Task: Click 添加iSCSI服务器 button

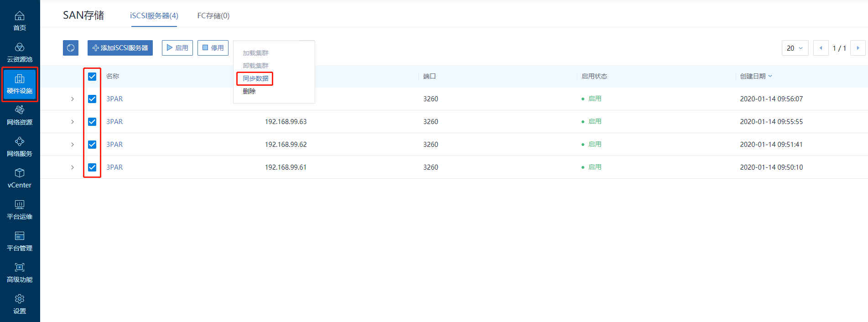Action: point(120,48)
